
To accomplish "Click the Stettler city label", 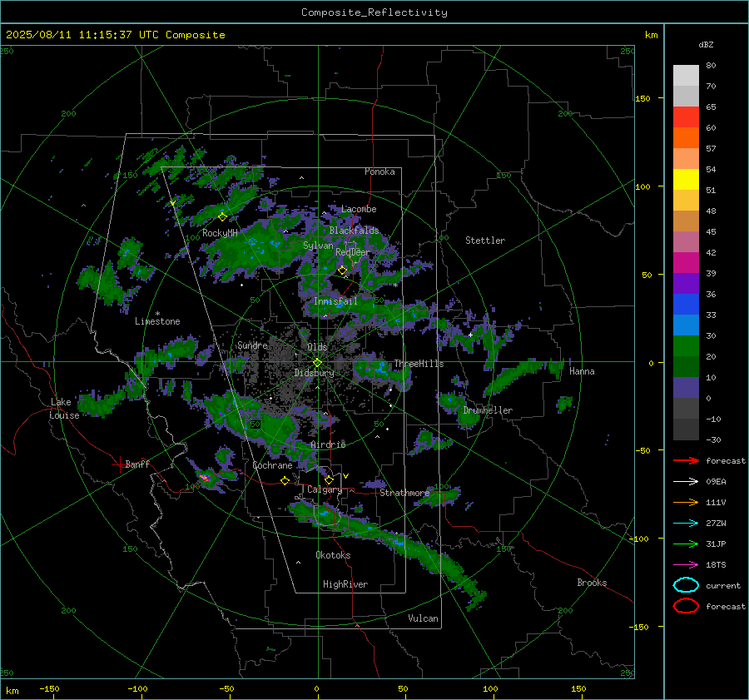I will (485, 241).
